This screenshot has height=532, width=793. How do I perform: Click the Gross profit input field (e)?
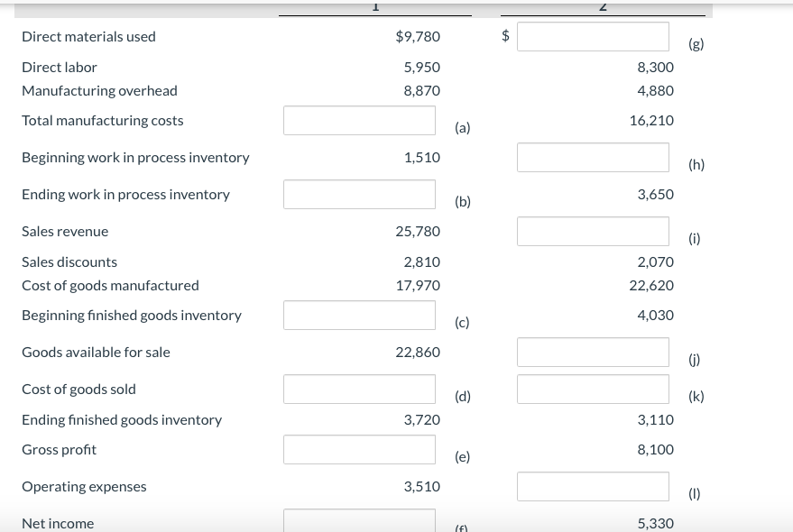(359, 449)
